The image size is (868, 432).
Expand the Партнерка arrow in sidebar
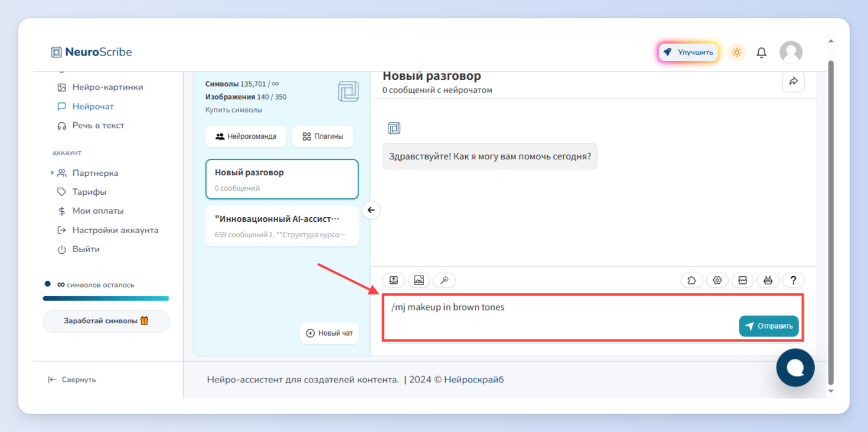[x=53, y=173]
